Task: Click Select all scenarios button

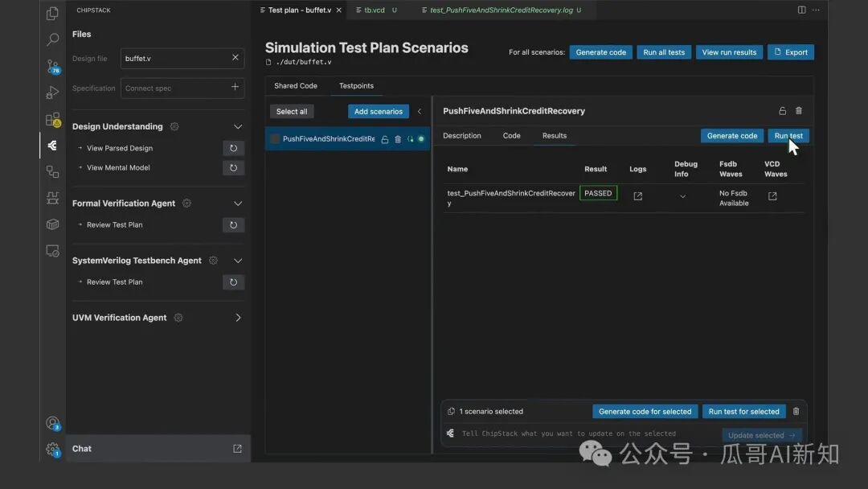Action: click(292, 111)
